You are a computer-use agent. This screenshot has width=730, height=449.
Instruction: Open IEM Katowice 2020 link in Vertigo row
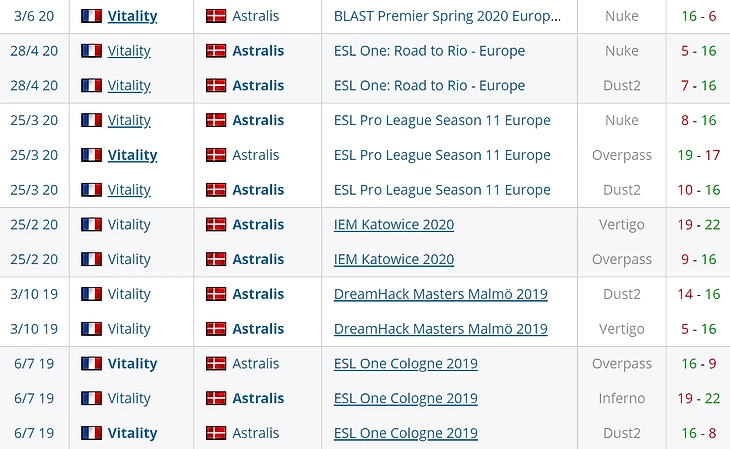[x=393, y=225]
